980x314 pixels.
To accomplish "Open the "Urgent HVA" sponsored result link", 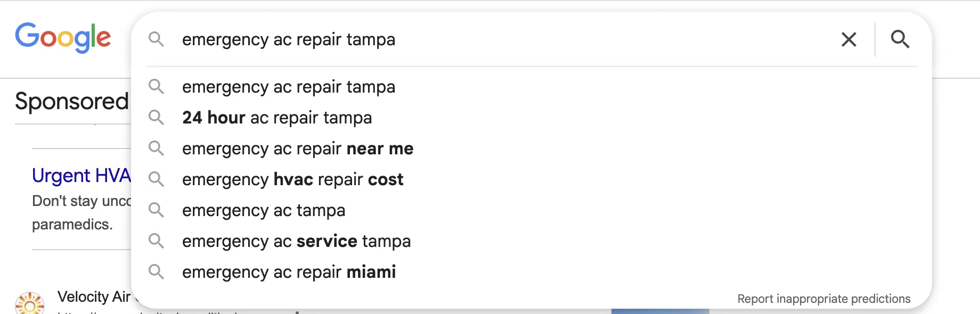I will pos(81,176).
